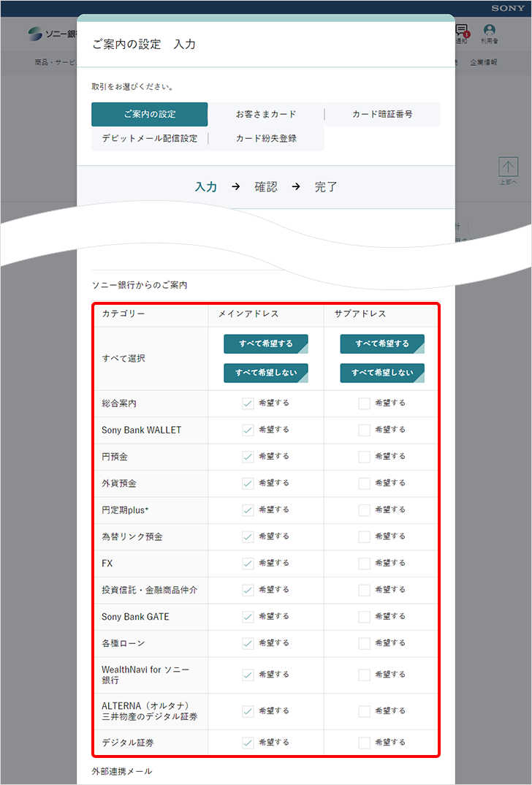Click the Sony Bank WALLET category label
532x785 pixels.
[x=142, y=430]
